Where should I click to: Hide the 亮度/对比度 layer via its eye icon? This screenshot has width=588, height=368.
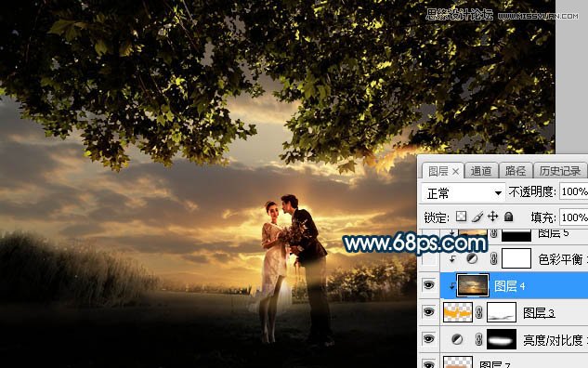[x=428, y=339]
